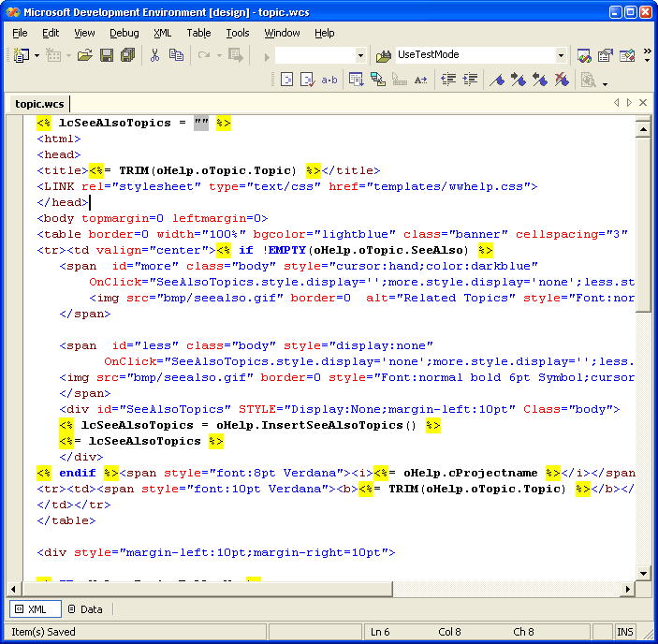The image size is (658, 644).
Task: Click the 'Item(s) Saved' status text
Action: coord(43,632)
